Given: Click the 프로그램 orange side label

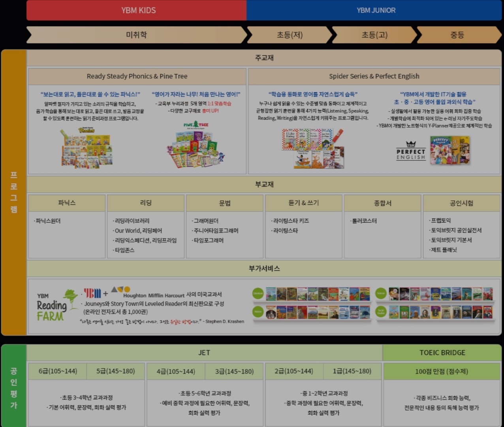Looking at the screenshot, I should [x=14, y=193].
